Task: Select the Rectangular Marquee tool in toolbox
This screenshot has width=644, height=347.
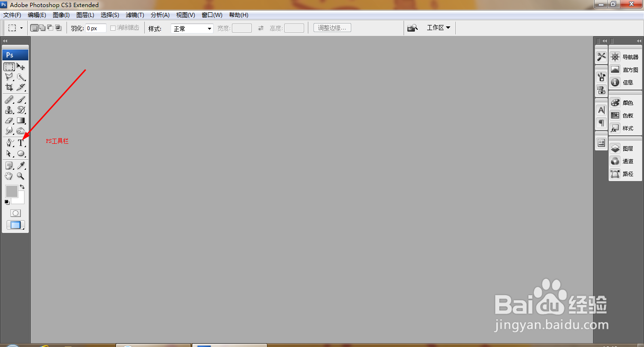Action: point(9,66)
